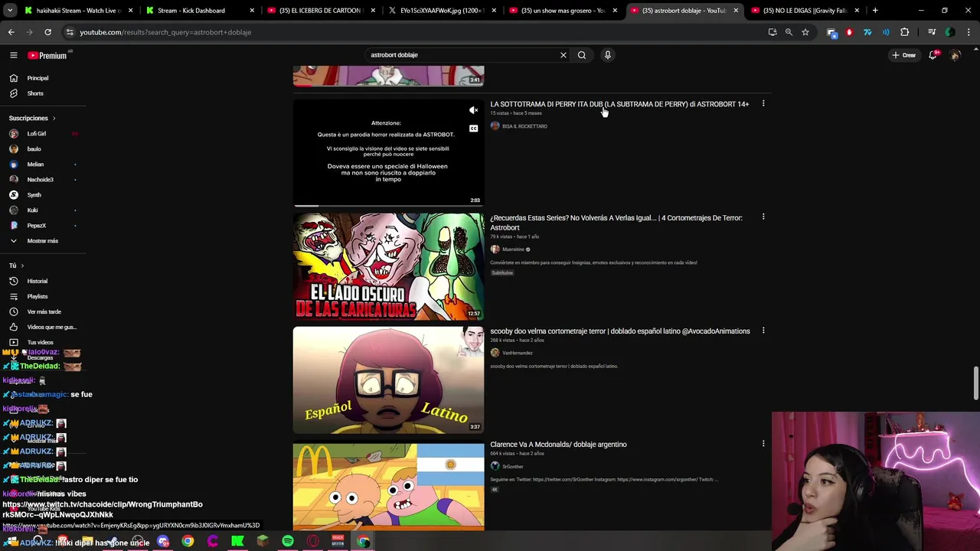Open the Clarence McDonalds thumbnail
The image size is (980, 551).
point(388,487)
